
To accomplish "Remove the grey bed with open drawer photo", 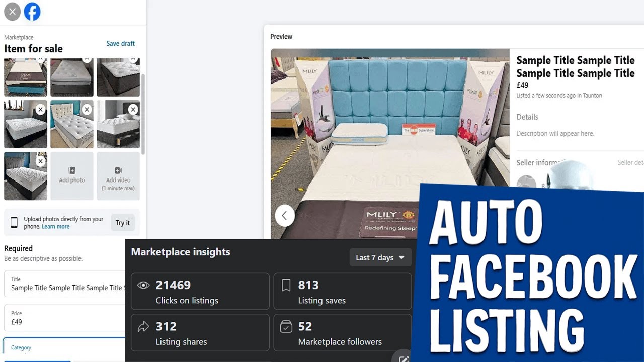I will 133,109.
